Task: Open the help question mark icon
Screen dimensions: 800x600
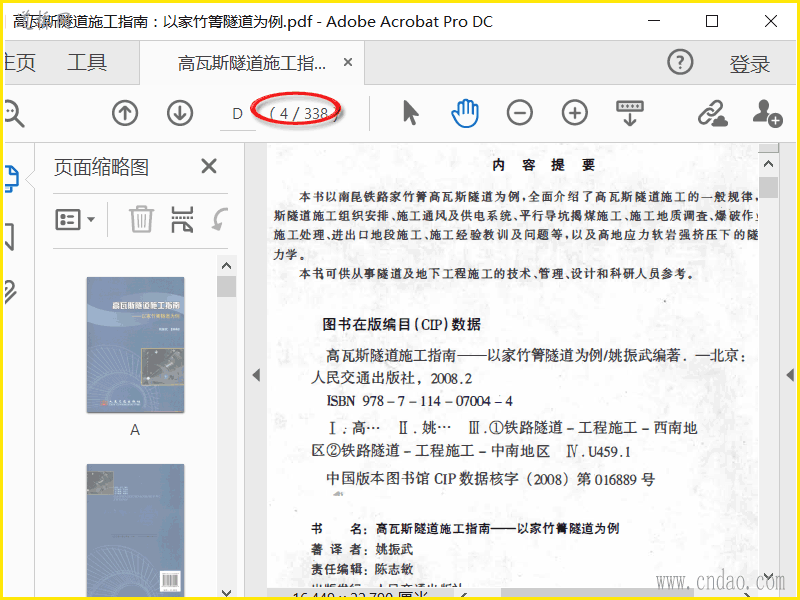Action: pyautogui.click(x=680, y=63)
